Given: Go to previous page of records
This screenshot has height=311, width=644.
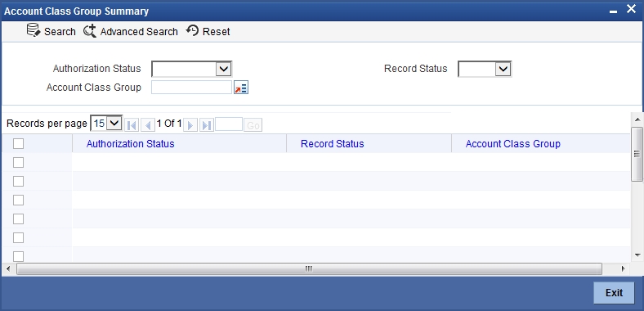Looking at the screenshot, I should point(147,125).
